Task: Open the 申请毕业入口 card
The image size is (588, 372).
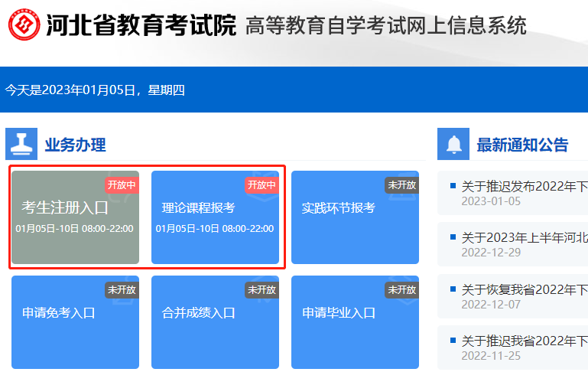Action: (355, 322)
